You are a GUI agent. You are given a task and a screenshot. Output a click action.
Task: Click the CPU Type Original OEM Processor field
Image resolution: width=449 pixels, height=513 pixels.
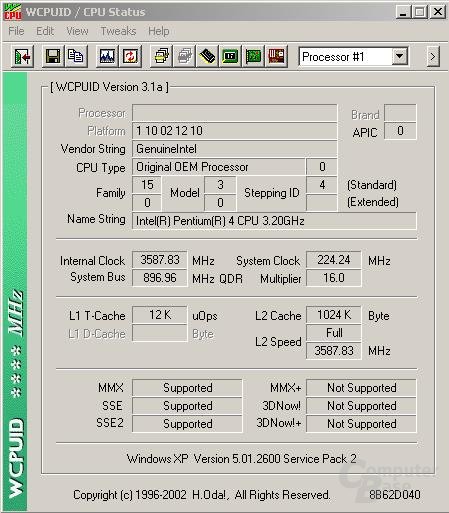tap(219, 167)
